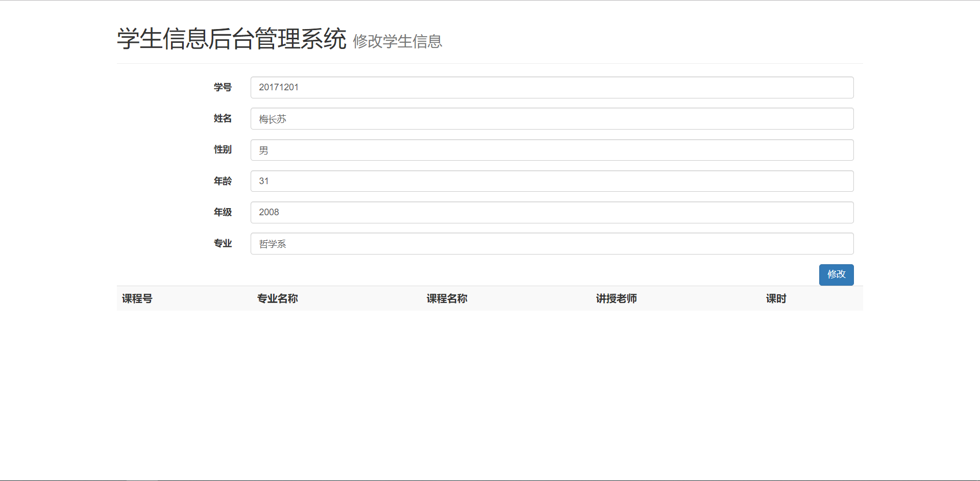980x481 pixels.
Task: Click the blue 修改 submit button
Action: click(x=836, y=274)
